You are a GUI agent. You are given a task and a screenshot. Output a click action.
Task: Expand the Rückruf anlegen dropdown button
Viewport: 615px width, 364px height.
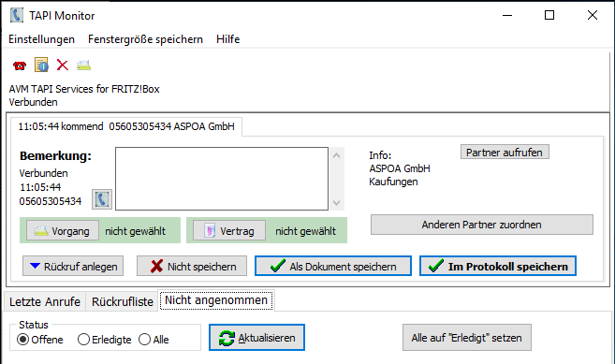coord(73,267)
